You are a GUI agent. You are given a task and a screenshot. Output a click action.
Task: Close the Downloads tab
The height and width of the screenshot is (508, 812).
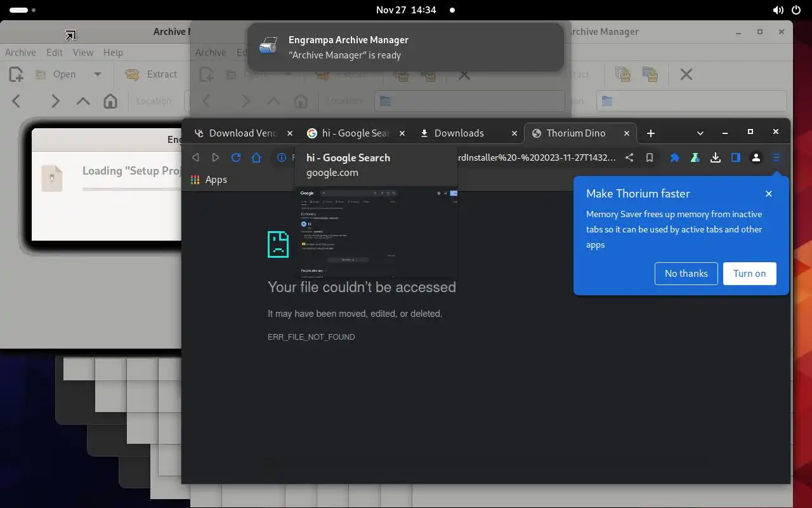[513, 133]
